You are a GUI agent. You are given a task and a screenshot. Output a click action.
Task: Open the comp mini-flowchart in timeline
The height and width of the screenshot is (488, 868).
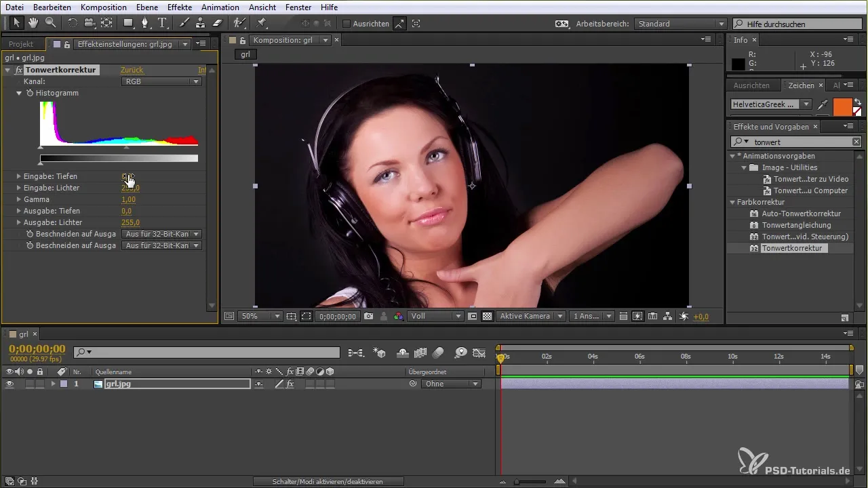(355, 352)
